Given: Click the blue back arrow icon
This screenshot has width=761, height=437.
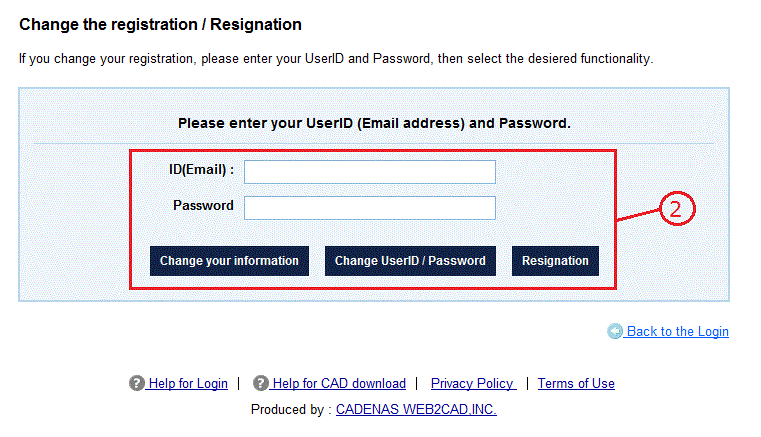Looking at the screenshot, I should pyautogui.click(x=615, y=332).
